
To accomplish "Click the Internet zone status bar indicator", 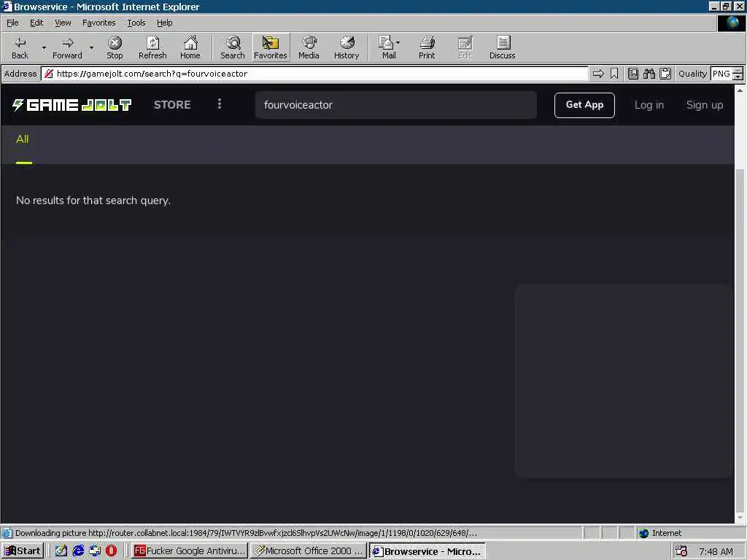I will click(x=660, y=533).
